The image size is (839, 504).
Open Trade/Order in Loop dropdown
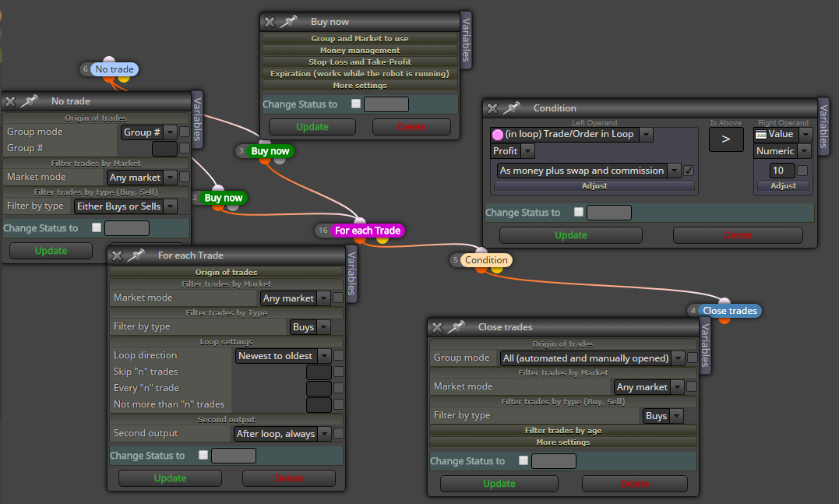point(572,134)
